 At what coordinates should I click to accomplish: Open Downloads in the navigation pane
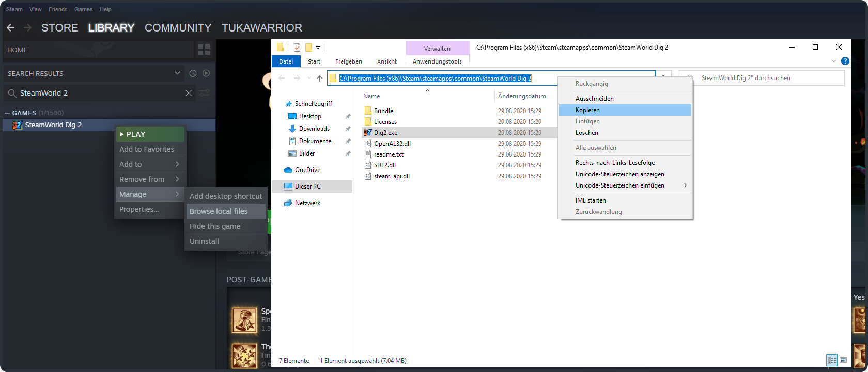[x=314, y=129]
